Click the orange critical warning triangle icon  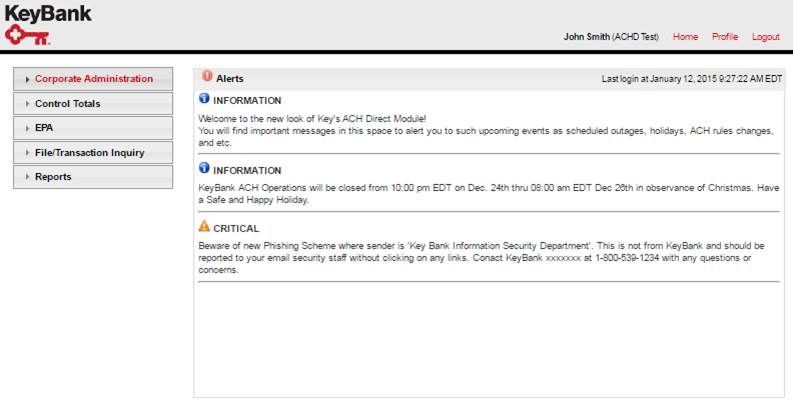(204, 226)
